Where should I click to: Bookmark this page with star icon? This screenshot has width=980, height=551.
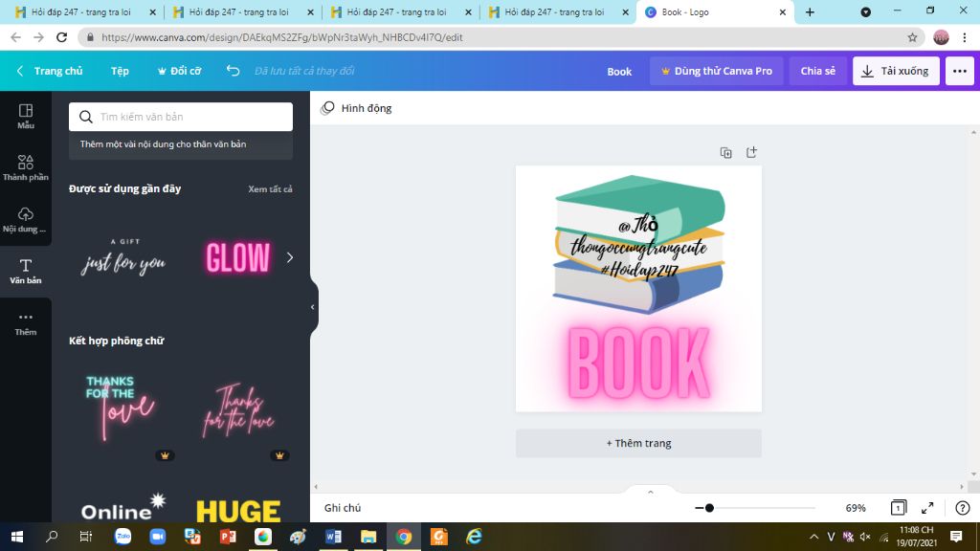912,37
